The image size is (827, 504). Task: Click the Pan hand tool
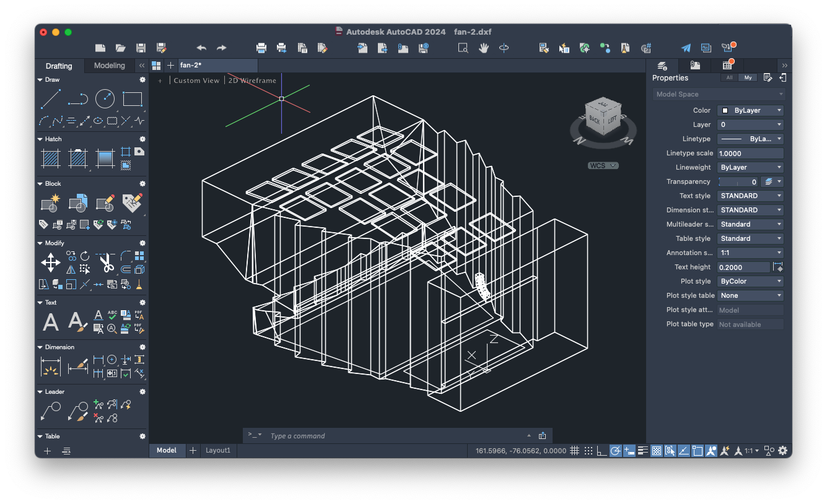click(484, 48)
